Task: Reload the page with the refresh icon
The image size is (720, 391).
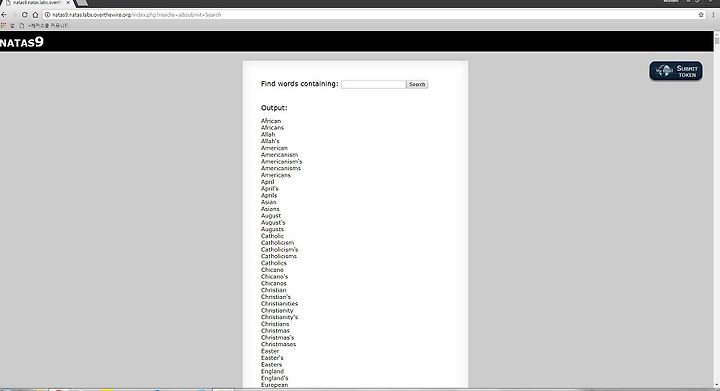Action: [x=25, y=15]
